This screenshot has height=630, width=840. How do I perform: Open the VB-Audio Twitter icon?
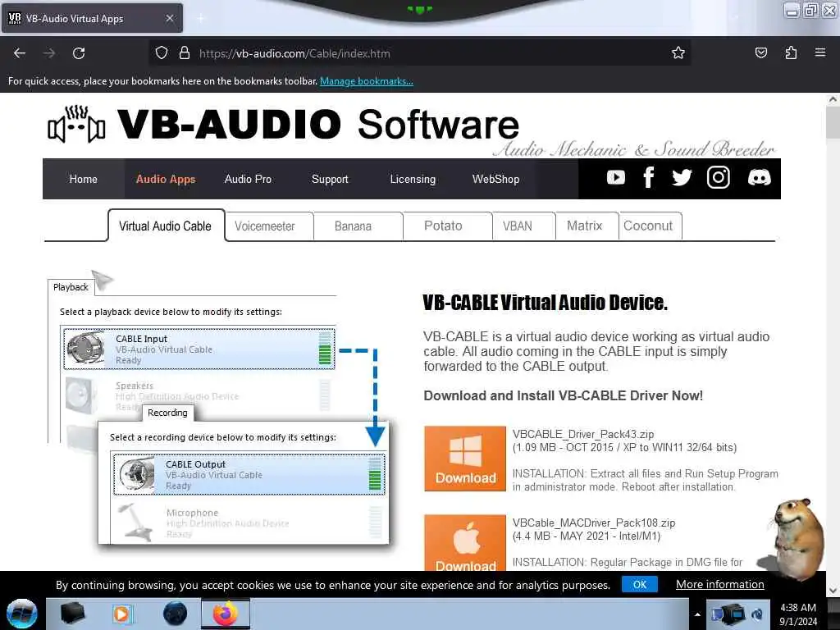pyautogui.click(x=682, y=177)
